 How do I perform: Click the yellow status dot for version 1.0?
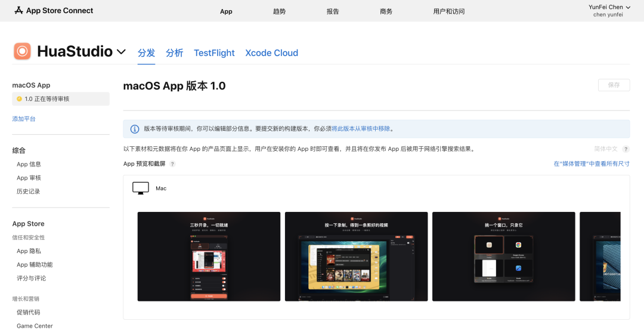[x=19, y=98]
